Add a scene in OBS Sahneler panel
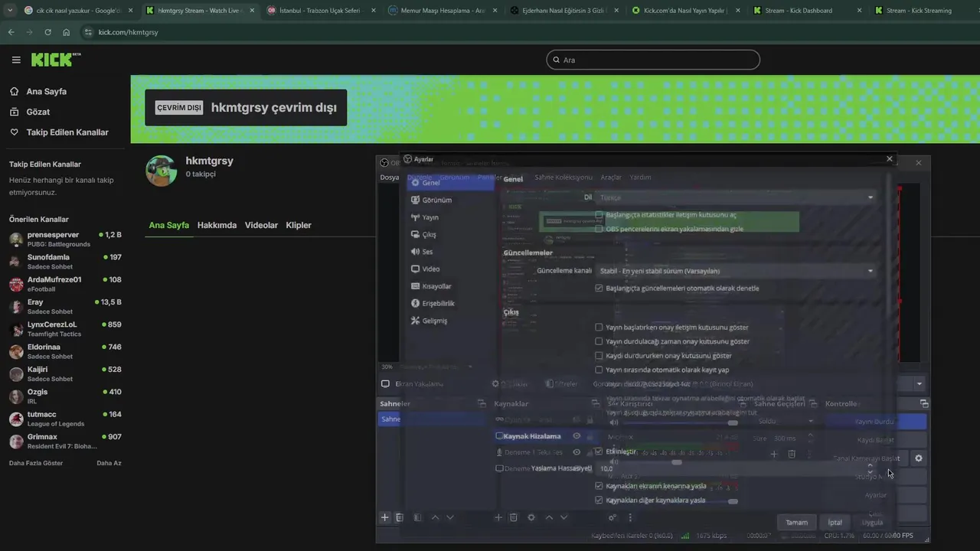Screen dimensions: 980x551 click(x=385, y=517)
